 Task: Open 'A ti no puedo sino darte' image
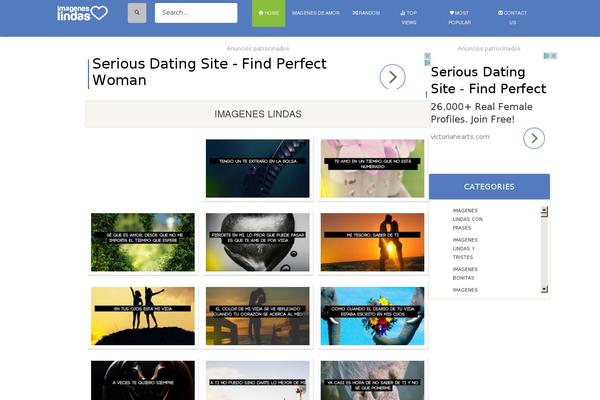click(x=258, y=380)
